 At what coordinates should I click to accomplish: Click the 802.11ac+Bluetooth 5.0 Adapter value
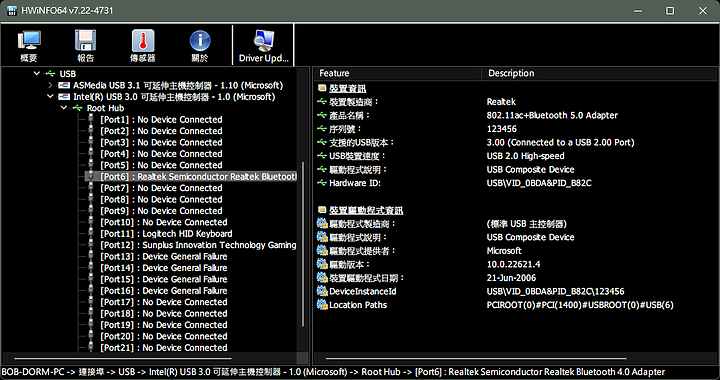pyautogui.click(x=552, y=115)
